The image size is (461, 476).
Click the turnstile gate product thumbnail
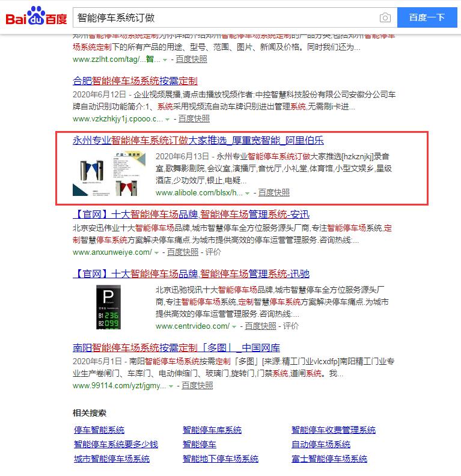pos(109,173)
